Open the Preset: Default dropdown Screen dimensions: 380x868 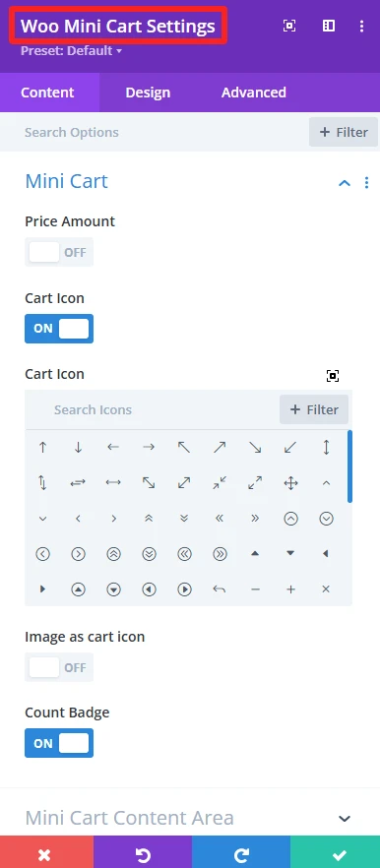click(71, 51)
